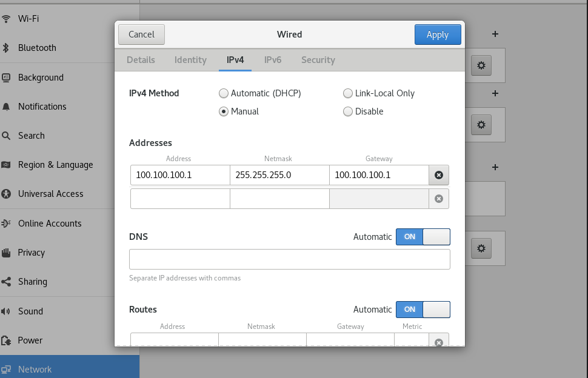Image resolution: width=588 pixels, height=378 pixels.
Task: Click the Notifications bell icon
Action: (5, 107)
